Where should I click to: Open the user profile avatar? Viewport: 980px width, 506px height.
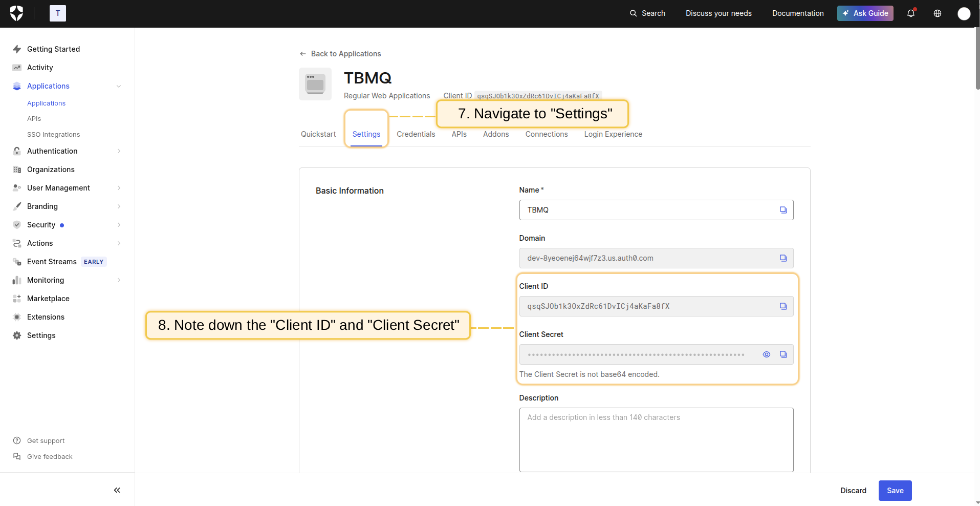(x=964, y=14)
